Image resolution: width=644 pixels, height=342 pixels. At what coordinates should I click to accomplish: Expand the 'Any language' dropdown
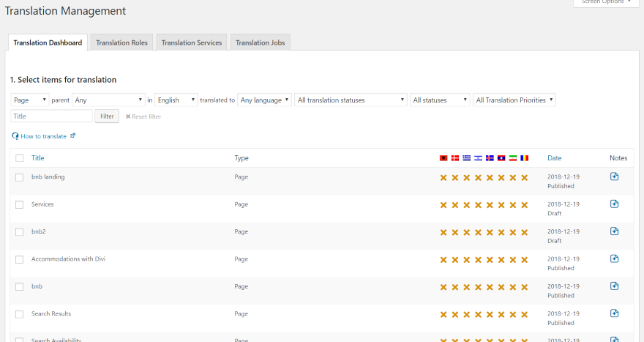tap(265, 100)
